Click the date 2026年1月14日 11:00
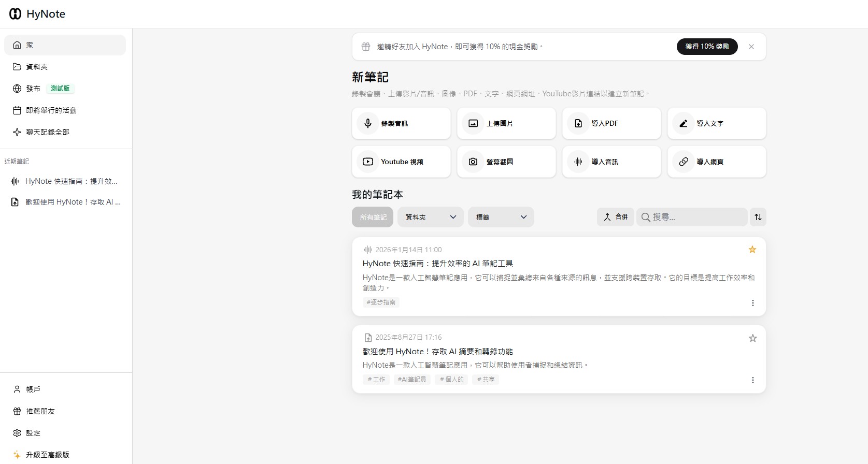The width and height of the screenshot is (868, 464). coord(408,250)
